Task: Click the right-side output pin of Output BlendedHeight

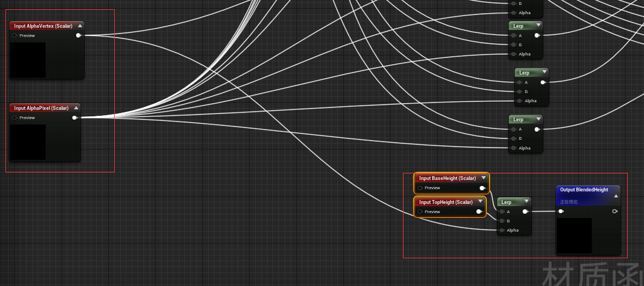Action: point(615,212)
